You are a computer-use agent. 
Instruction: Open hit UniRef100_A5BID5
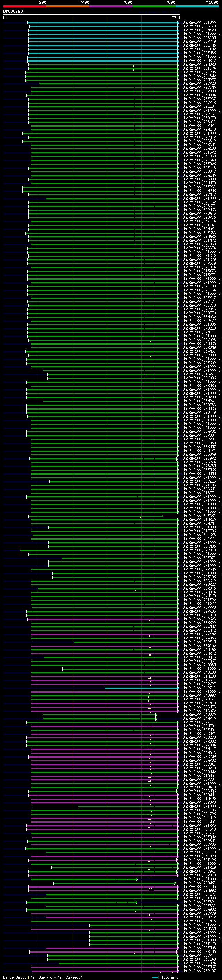click(199, 38)
